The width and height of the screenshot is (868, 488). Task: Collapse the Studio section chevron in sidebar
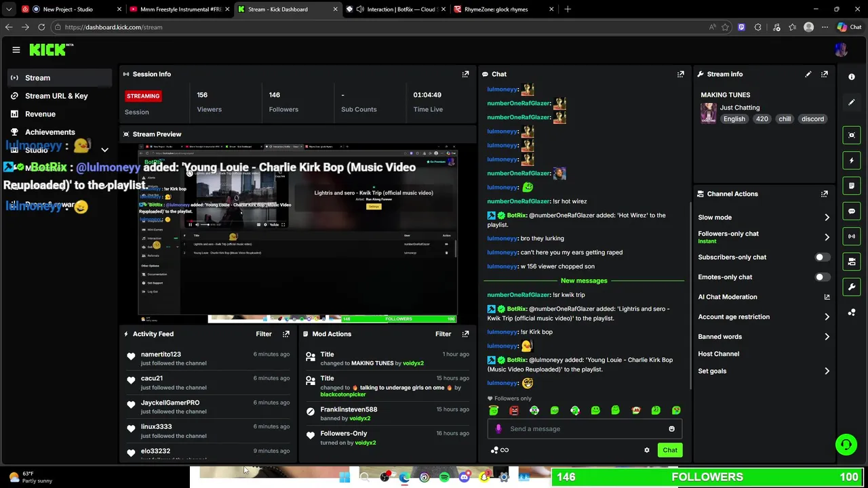tap(104, 150)
